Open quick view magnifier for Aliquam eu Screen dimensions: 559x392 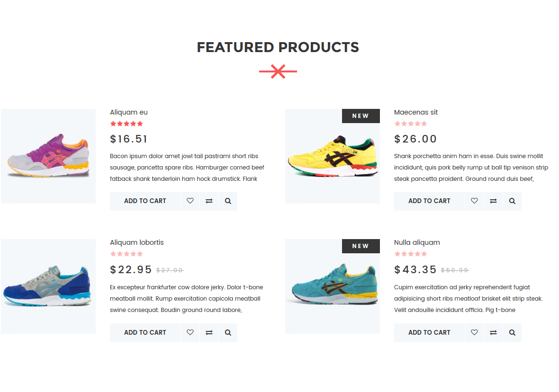pyautogui.click(x=228, y=201)
